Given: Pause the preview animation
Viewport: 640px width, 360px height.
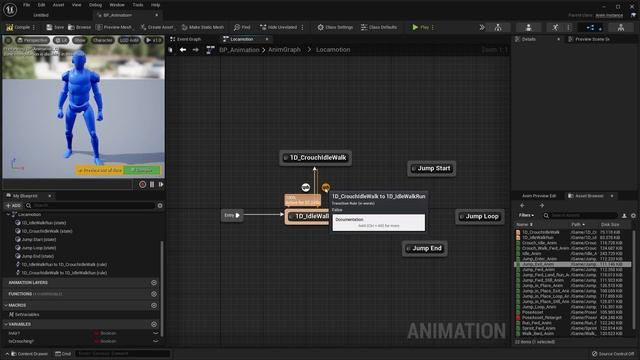Looking at the screenshot, I should coord(152,184).
